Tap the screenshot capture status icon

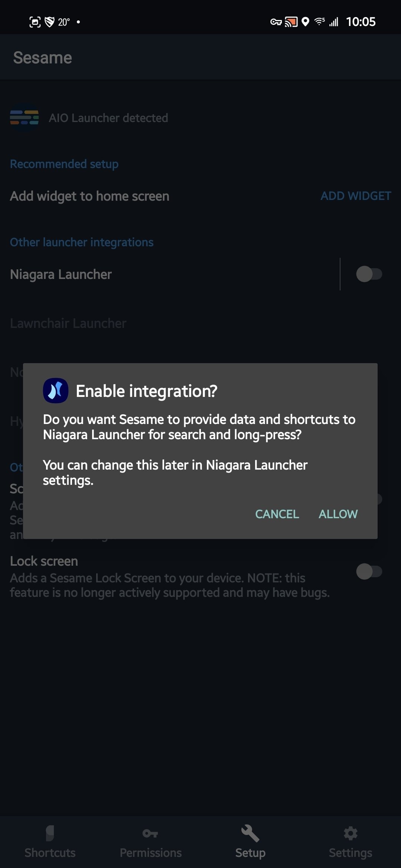pyautogui.click(x=35, y=22)
